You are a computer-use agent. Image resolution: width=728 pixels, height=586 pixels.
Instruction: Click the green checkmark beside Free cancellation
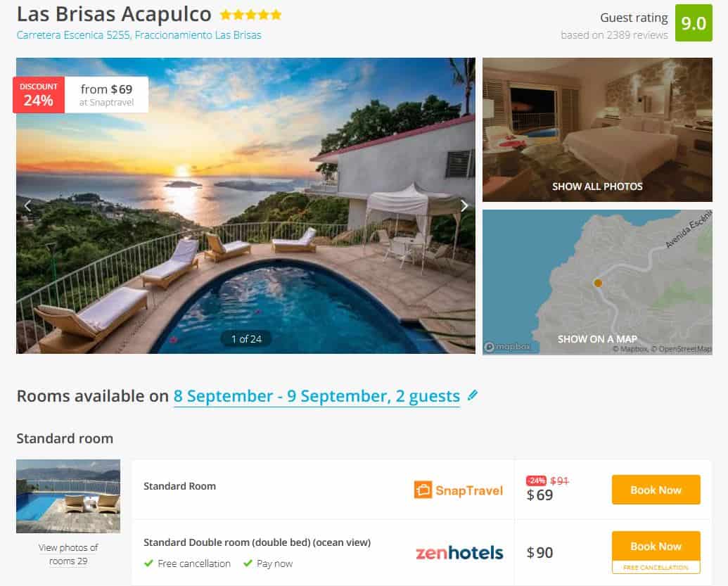pyautogui.click(x=148, y=563)
